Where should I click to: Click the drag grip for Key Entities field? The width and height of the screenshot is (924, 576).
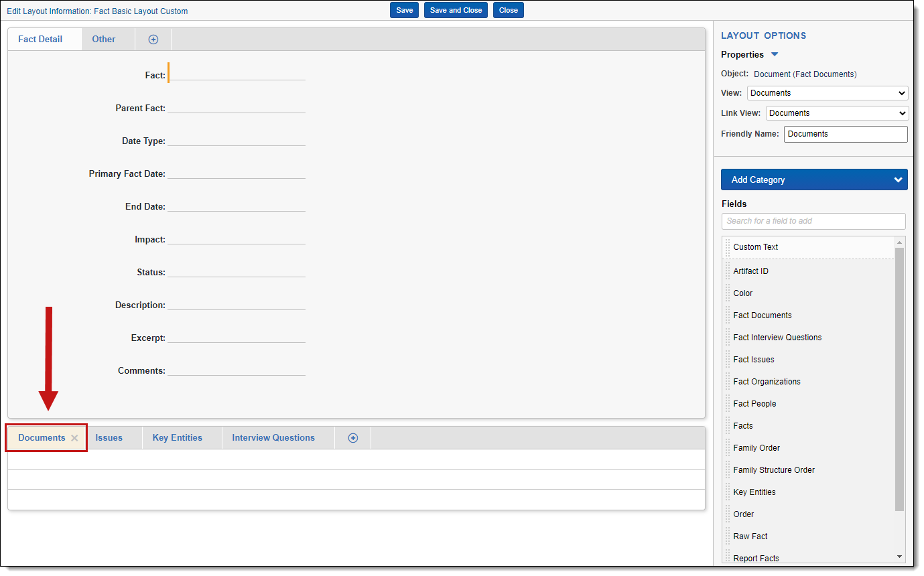728,492
